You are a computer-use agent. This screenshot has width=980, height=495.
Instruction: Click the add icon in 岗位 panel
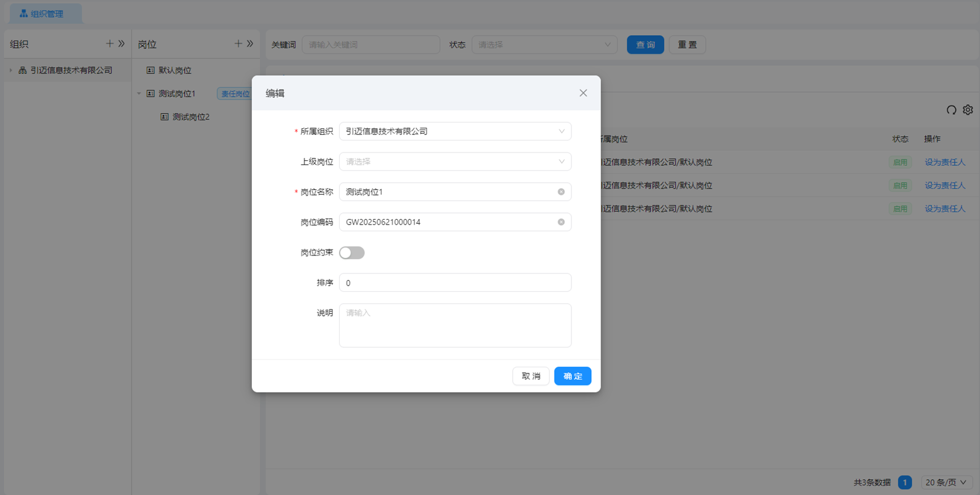(238, 44)
